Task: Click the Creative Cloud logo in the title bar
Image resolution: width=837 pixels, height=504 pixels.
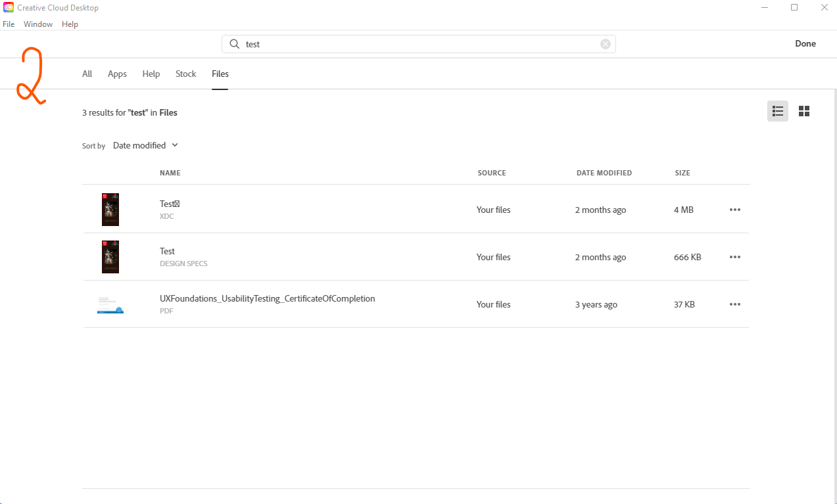Action: click(7, 7)
